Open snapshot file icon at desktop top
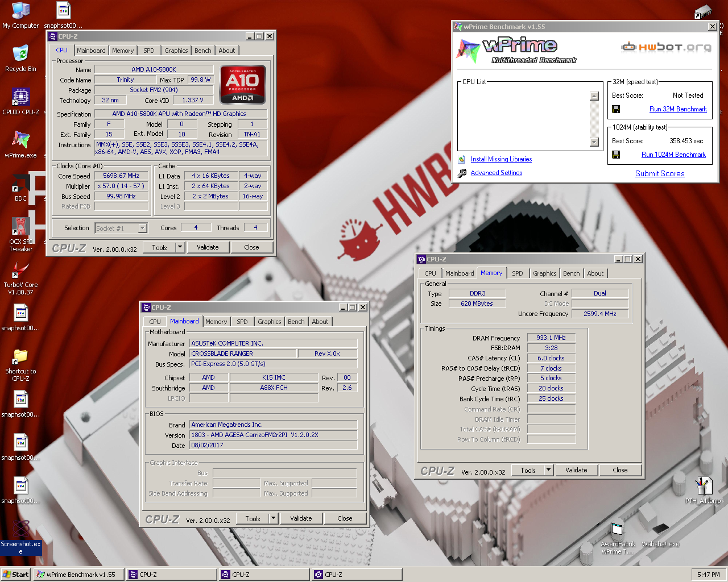Screen dimensions: 728x582 [63, 15]
